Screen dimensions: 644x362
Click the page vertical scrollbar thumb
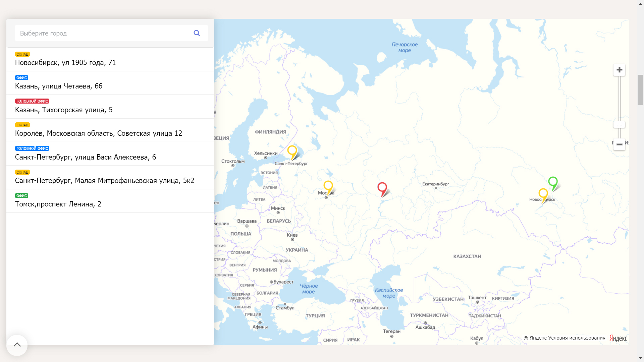[x=640, y=90]
